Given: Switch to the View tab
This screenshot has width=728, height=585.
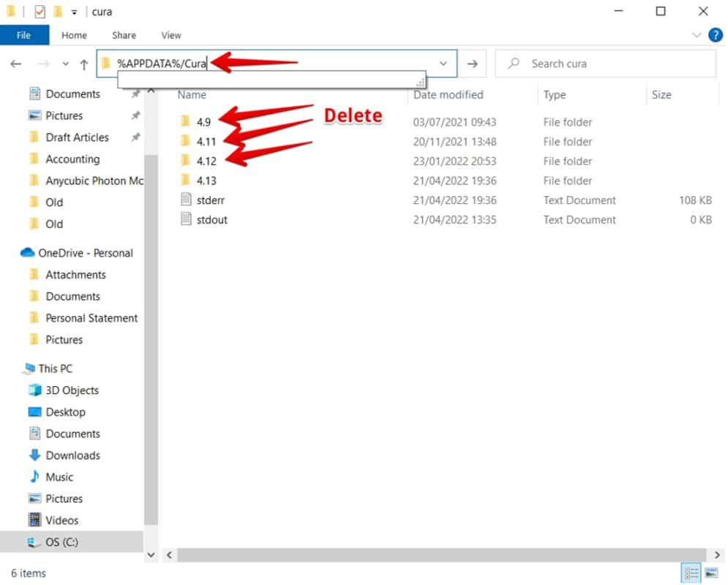Looking at the screenshot, I should 171,35.
